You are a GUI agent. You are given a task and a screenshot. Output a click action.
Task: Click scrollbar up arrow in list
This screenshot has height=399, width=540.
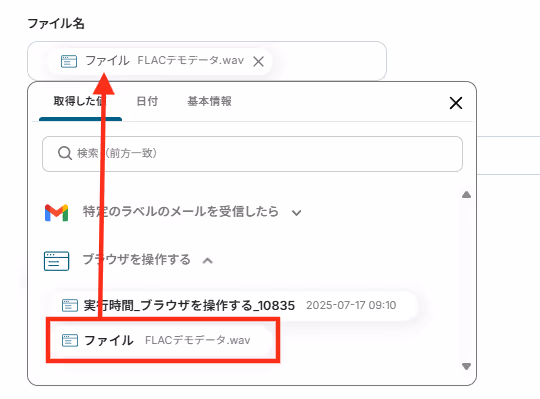[466, 195]
